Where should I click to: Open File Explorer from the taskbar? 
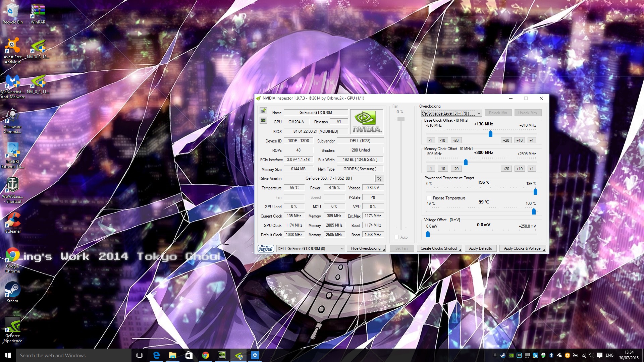pos(172,355)
